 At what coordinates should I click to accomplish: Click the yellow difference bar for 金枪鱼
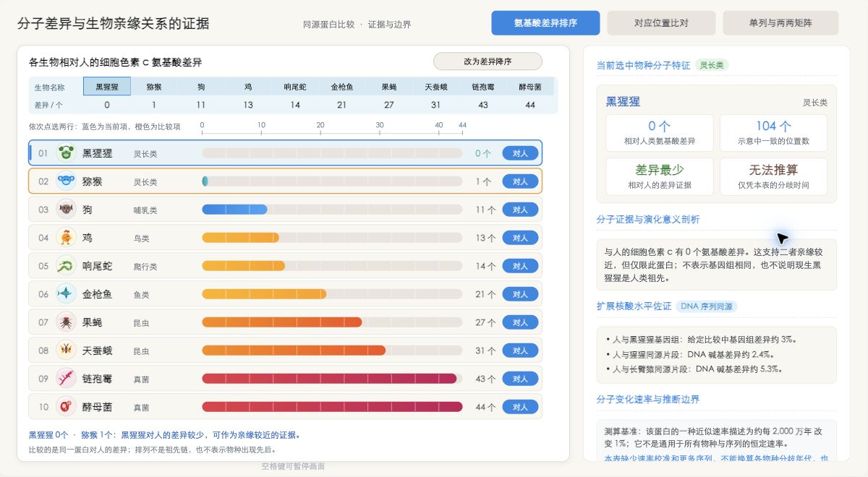pos(264,294)
